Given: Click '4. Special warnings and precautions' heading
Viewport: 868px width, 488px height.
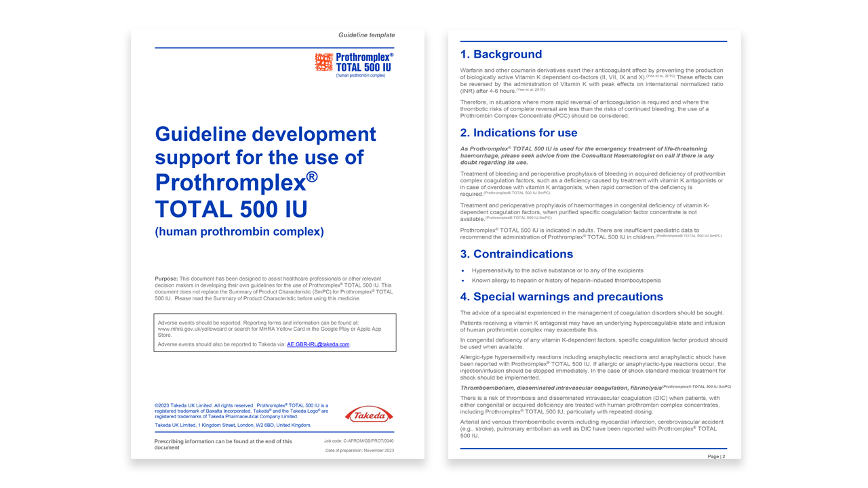Looking at the screenshot, I should point(561,297).
